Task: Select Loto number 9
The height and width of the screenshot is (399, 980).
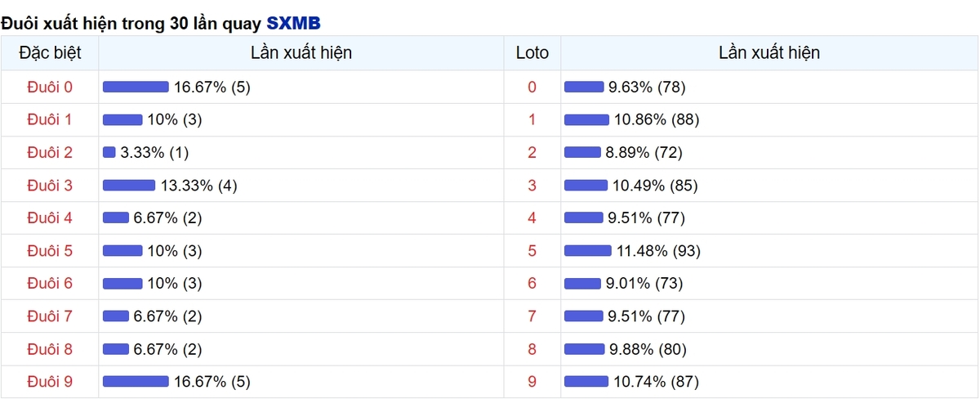Action: pos(532,381)
